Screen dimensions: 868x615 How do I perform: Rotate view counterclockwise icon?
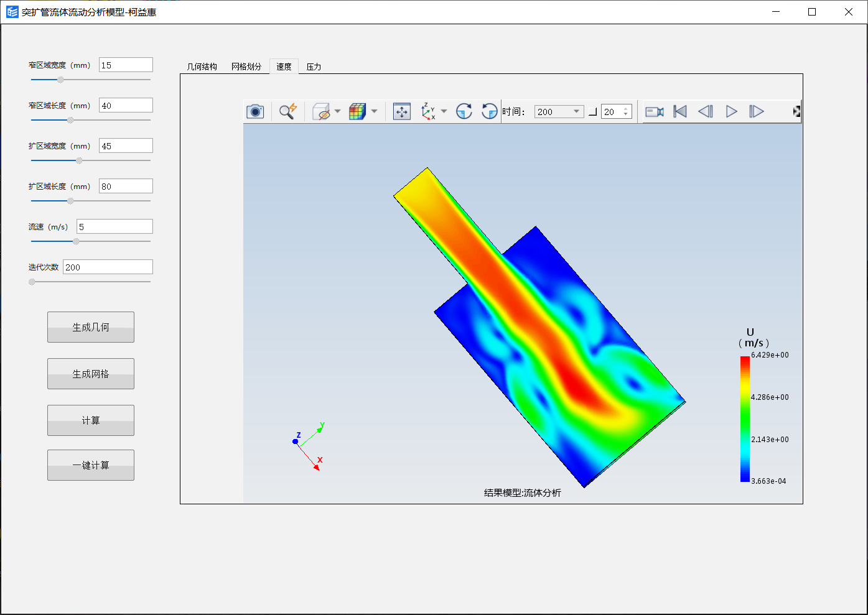point(490,111)
